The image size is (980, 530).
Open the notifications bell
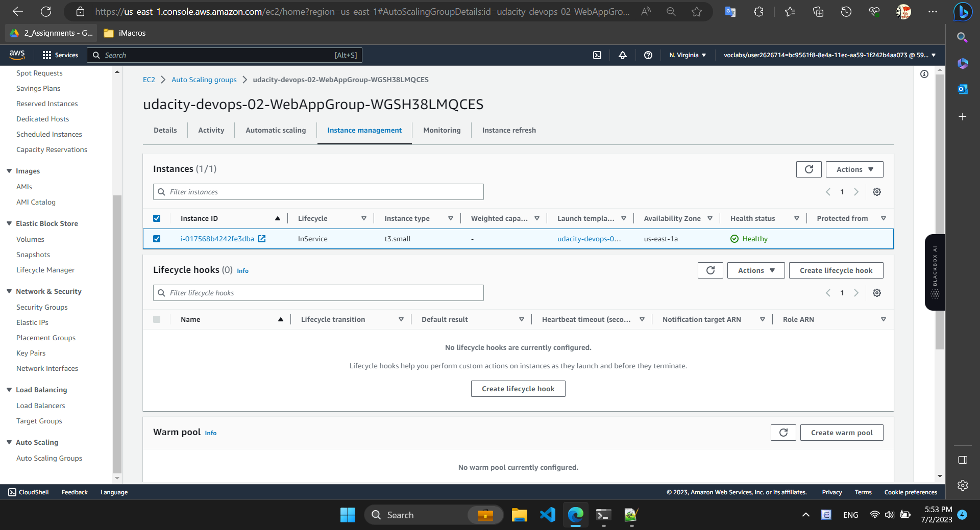click(x=623, y=55)
